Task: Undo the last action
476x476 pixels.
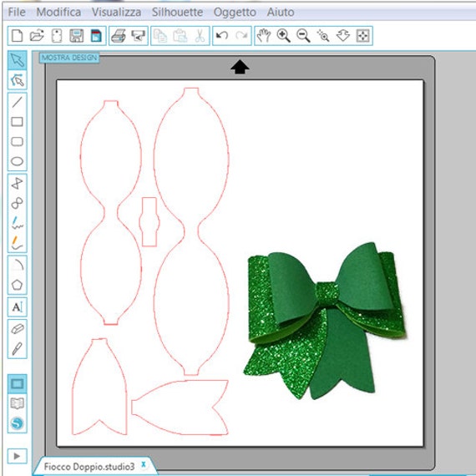Action: (222, 36)
